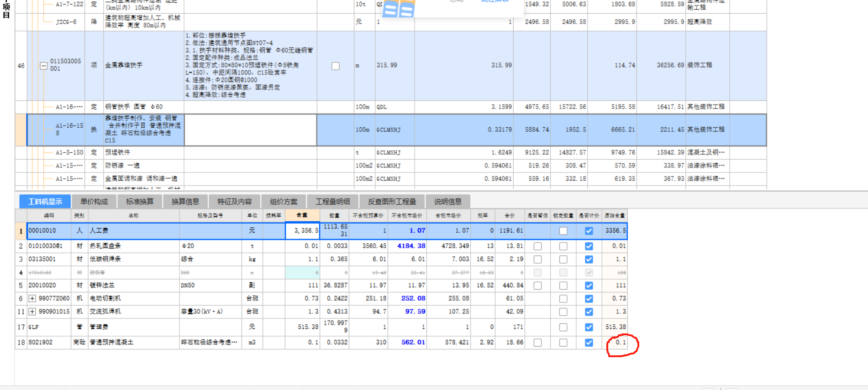This screenshot has width=868, height=390.
Task: Click market price 4184.38
Action: coord(411,246)
